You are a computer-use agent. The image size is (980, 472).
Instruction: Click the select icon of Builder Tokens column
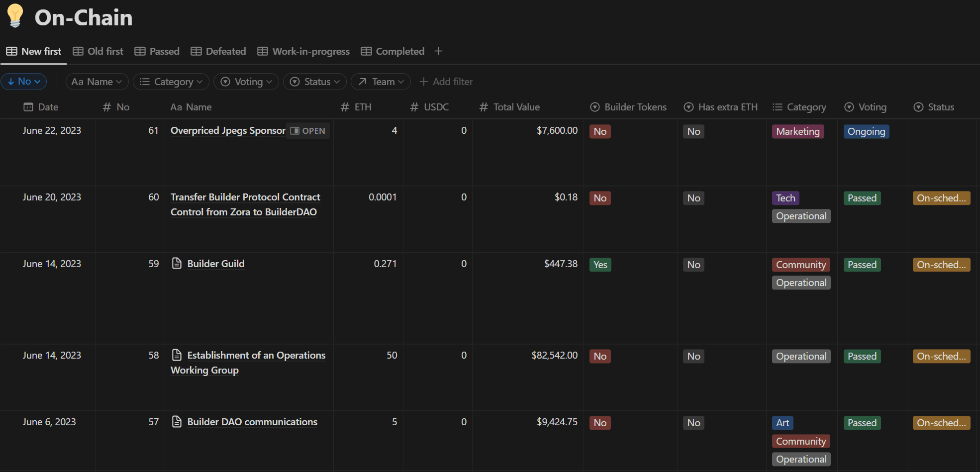click(594, 107)
